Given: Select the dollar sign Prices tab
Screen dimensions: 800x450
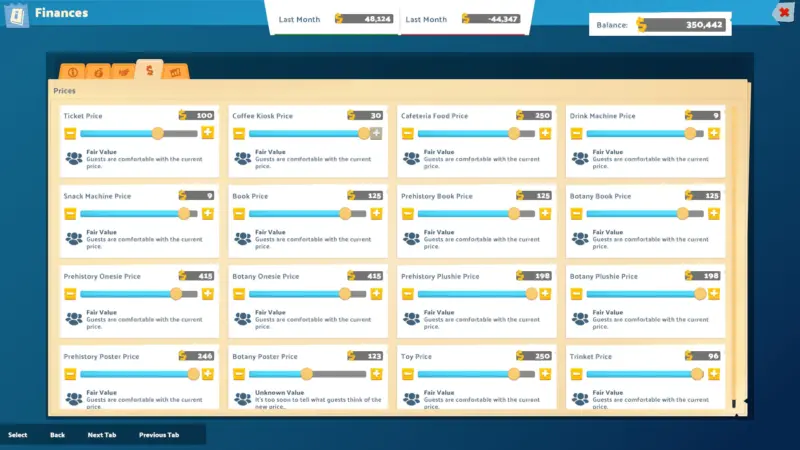Looking at the screenshot, I should [149, 70].
